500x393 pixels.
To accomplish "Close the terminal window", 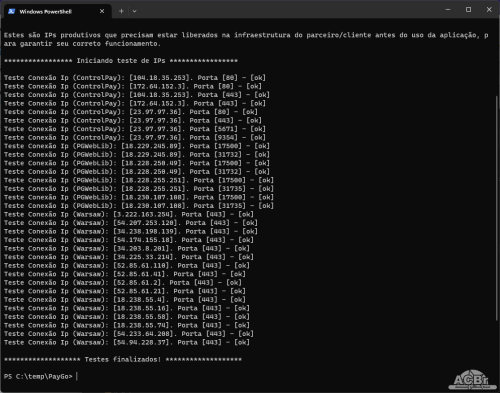I will (x=489, y=10).
